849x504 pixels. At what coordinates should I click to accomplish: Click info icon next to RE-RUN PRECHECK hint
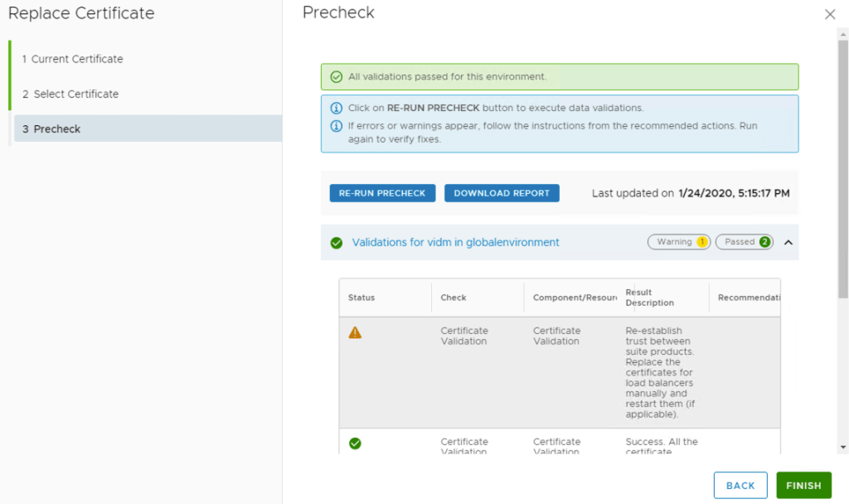[x=337, y=109]
